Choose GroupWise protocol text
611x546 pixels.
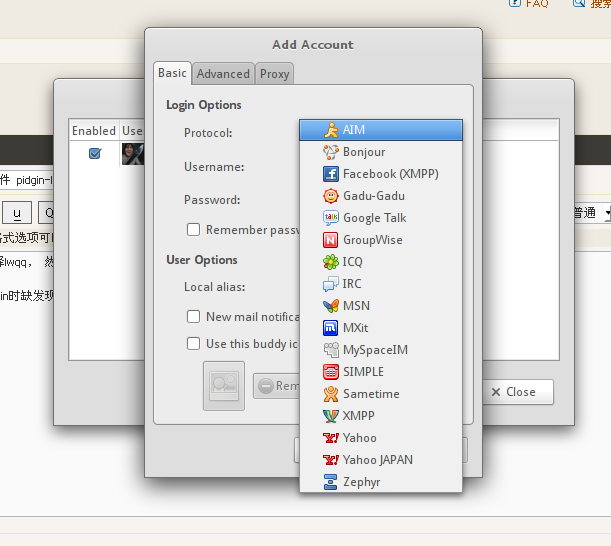click(x=373, y=240)
